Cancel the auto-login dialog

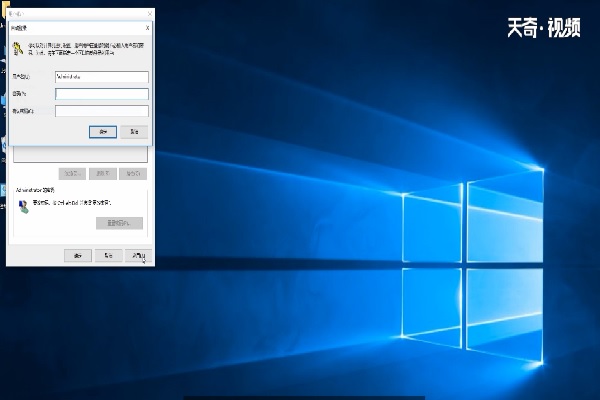pos(134,132)
